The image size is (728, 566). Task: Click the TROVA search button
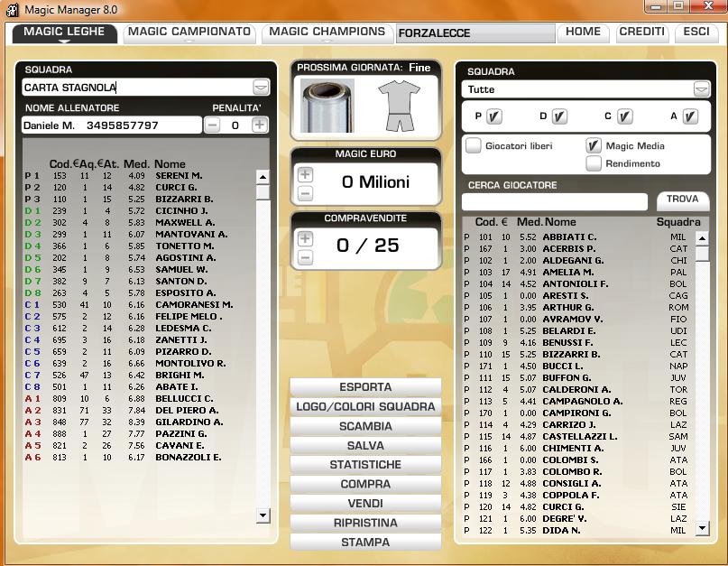coord(683,200)
